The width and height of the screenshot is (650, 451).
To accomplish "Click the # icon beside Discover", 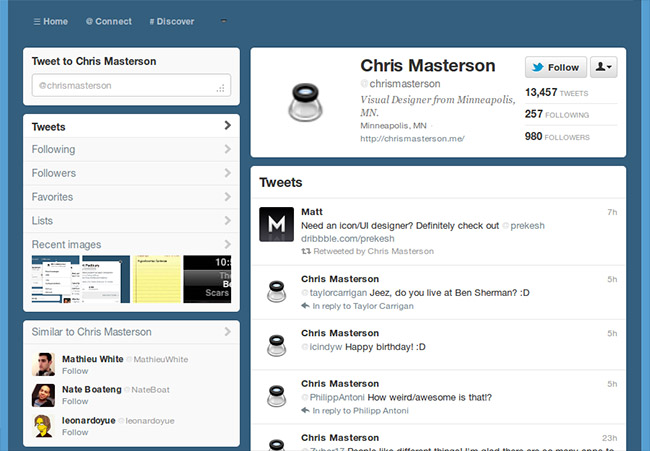I will click(152, 21).
